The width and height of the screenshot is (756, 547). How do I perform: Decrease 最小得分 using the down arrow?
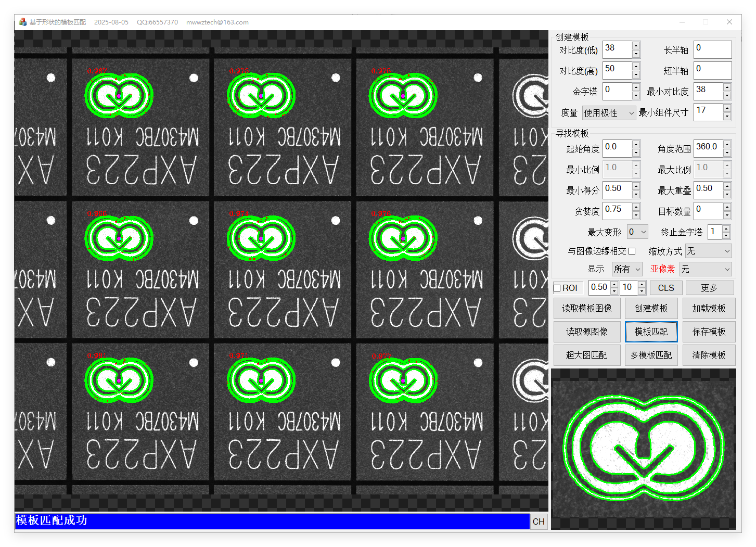tap(636, 195)
